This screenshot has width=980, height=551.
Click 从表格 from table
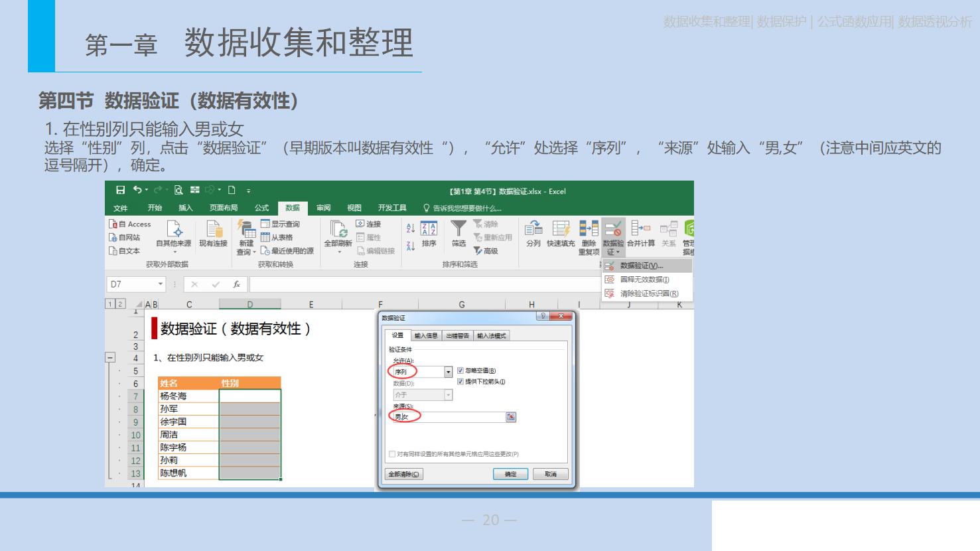pyautogui.click(x=277, y=238)
